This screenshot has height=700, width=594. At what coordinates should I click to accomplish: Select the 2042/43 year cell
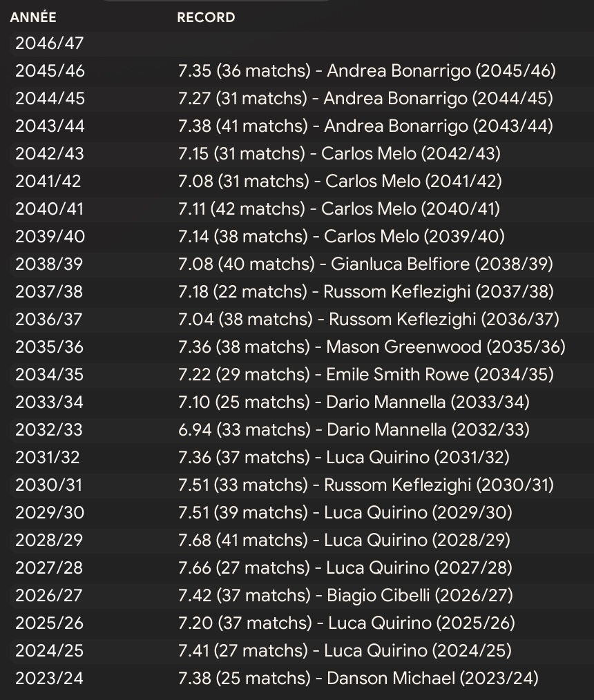(x=49, y=154)
